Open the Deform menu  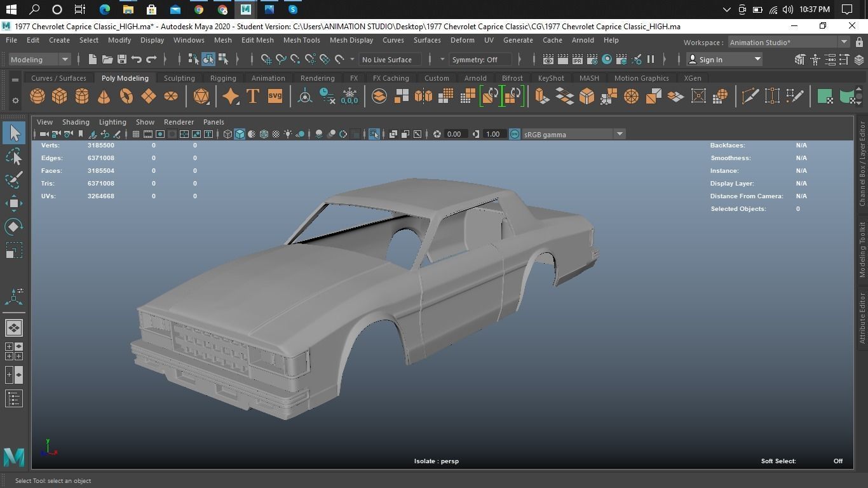pyautogui.click(x=462, y=40)
